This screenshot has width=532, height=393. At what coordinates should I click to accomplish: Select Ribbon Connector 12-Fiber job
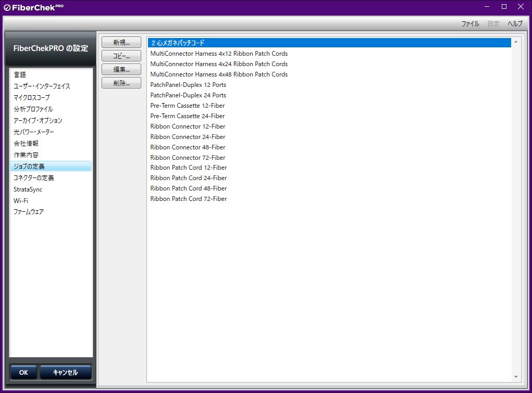[x=329, y=126]
